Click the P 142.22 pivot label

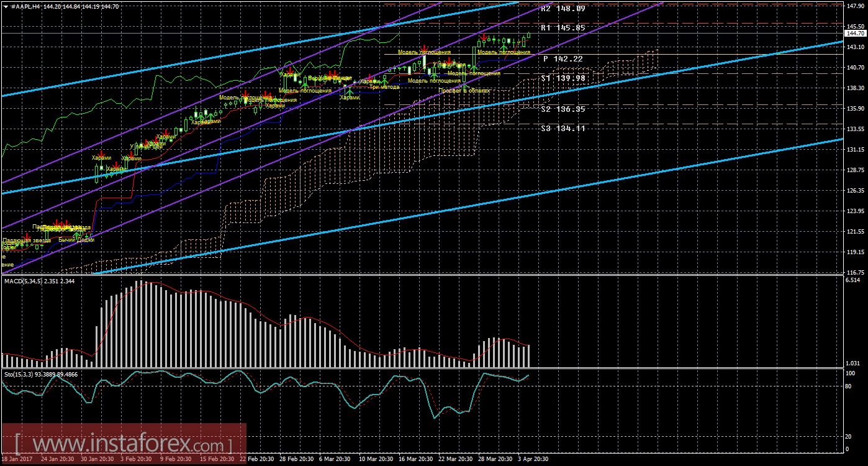563,58
